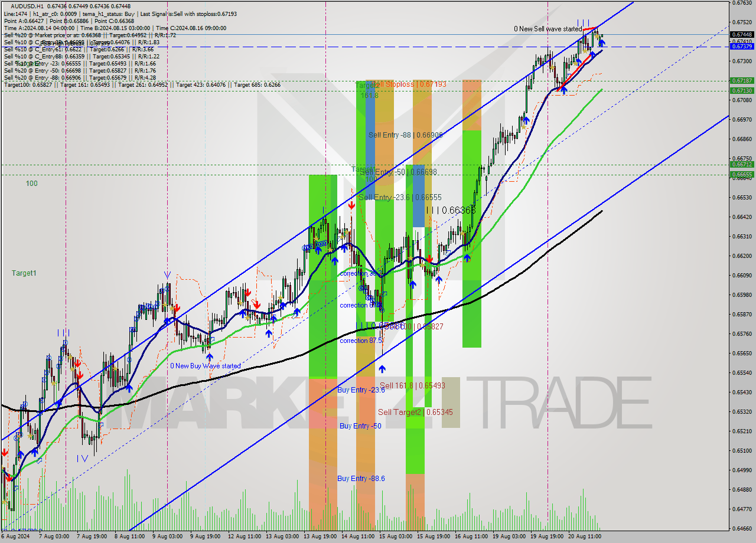The image size is (756, 543).
Task: Click the 'Target100: 0.65827' targets line
Action: coord(142,84)
